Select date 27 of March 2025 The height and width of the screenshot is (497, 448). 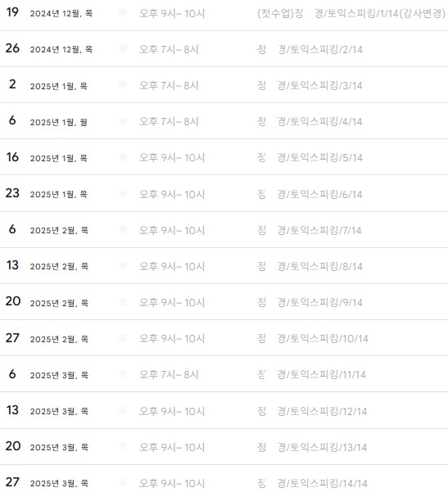tap(12, 482)
